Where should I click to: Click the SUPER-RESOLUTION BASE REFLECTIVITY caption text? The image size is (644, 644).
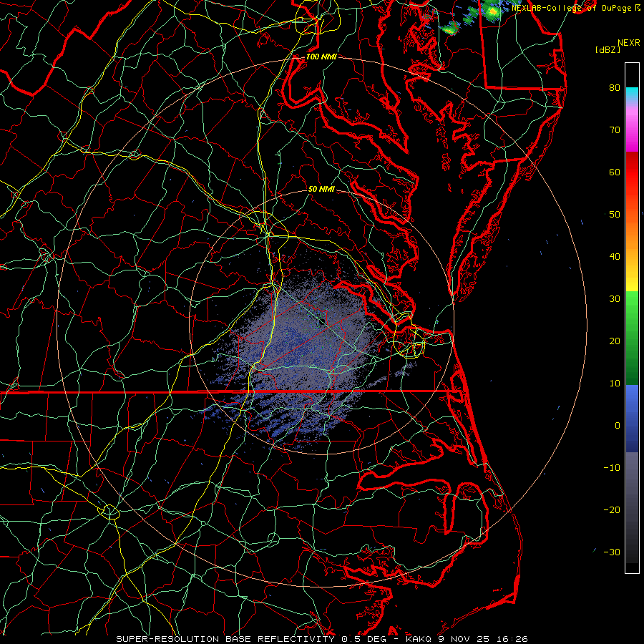pyautogui.click(x=225, y=639)
